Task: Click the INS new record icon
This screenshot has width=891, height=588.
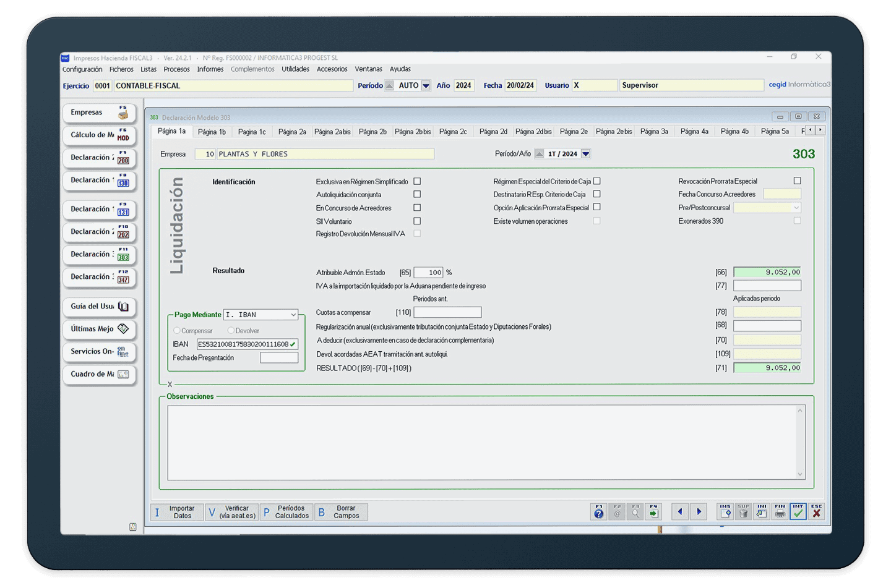Action: [x=725, y=511]
